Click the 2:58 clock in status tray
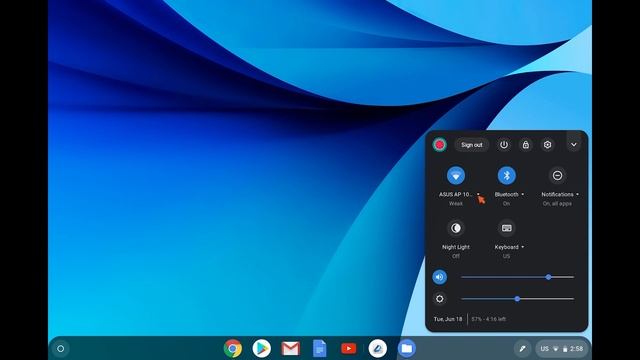 [577, 349]
